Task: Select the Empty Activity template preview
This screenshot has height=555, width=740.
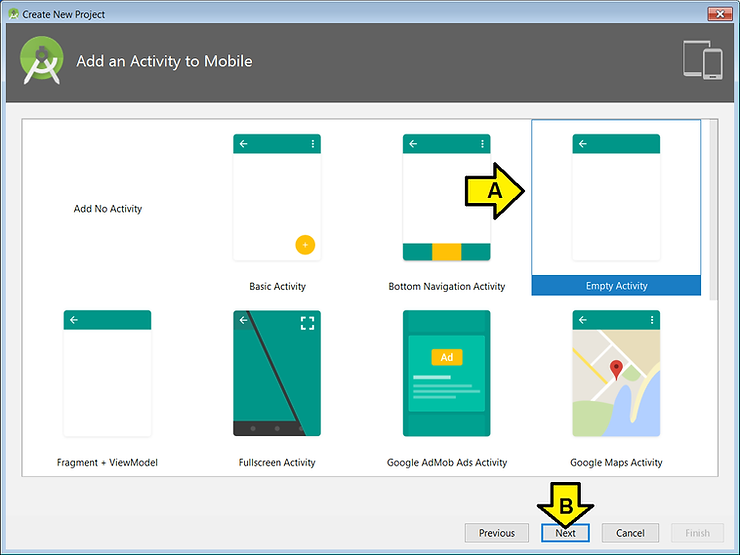Action: 616,197
